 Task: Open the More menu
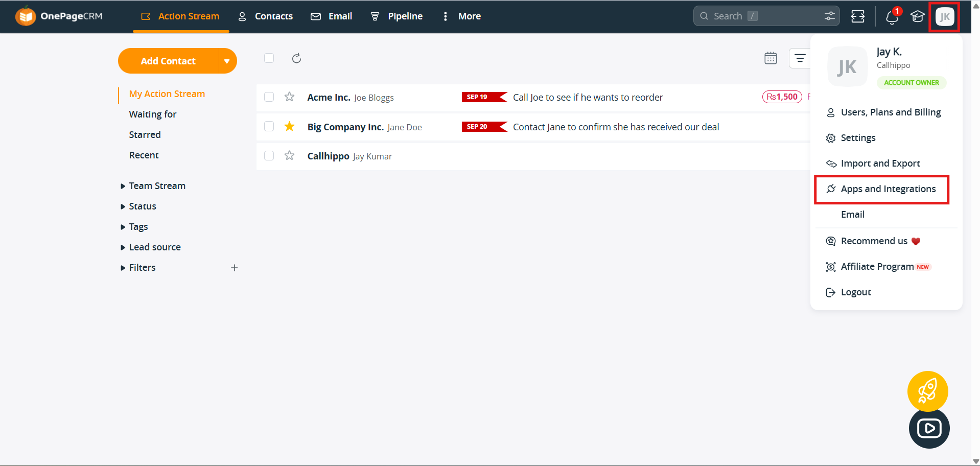coord(461,16)
